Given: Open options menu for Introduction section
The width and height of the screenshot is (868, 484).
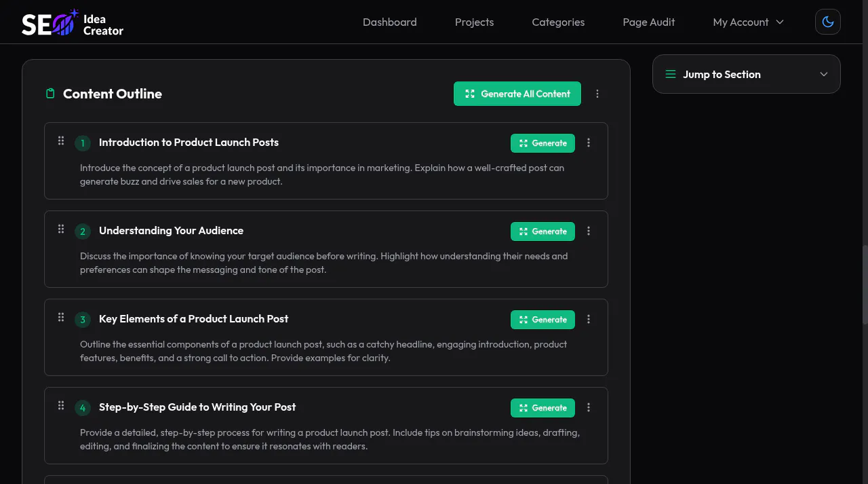Looking at the screenshot, I should (x=589, y=143).
